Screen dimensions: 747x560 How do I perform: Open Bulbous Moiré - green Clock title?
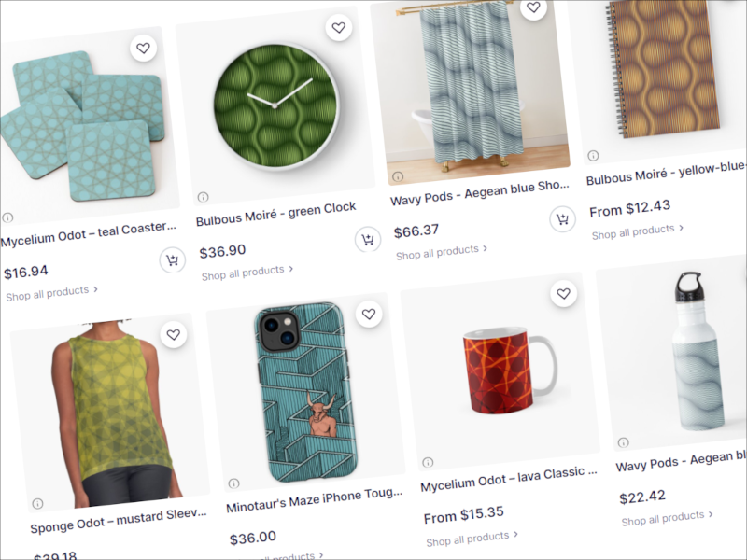(276, 215)
